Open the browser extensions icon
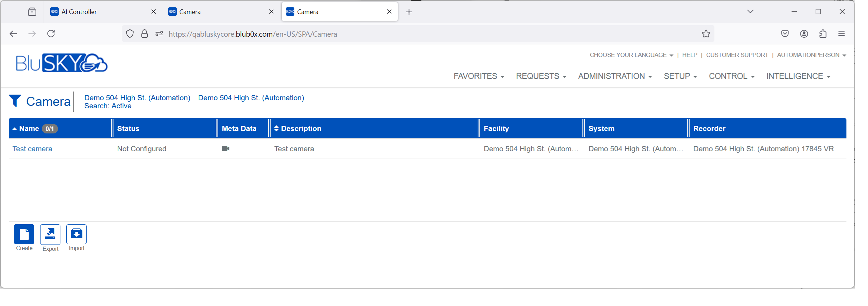 coord(823,34)
